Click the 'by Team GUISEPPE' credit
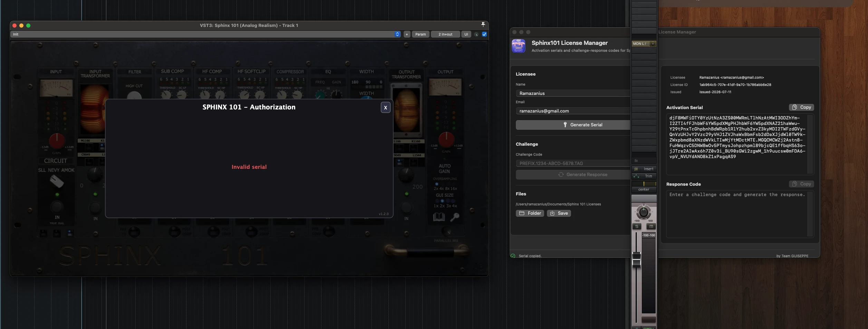 click(792, 256)
